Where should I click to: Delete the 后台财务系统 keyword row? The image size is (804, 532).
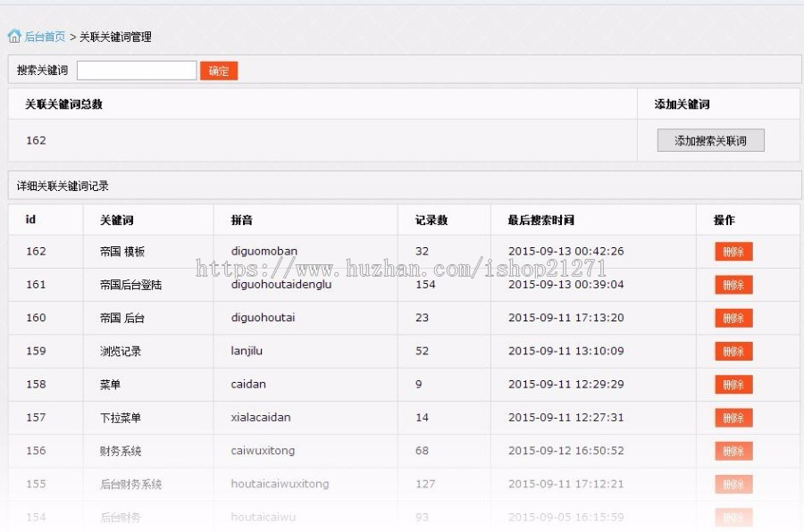point(733,485)
